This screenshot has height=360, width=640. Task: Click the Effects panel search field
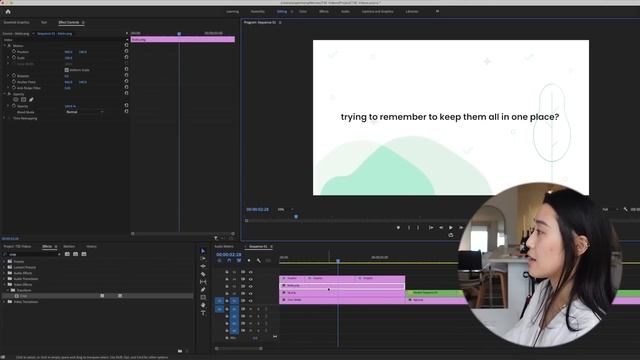click(33, 254)
